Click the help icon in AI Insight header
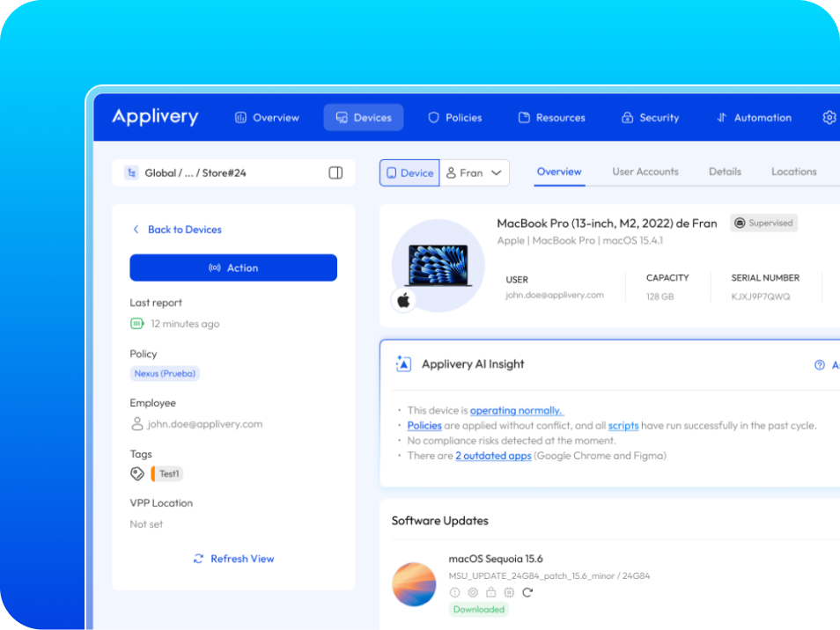840x630 pixels. point(820,365)
